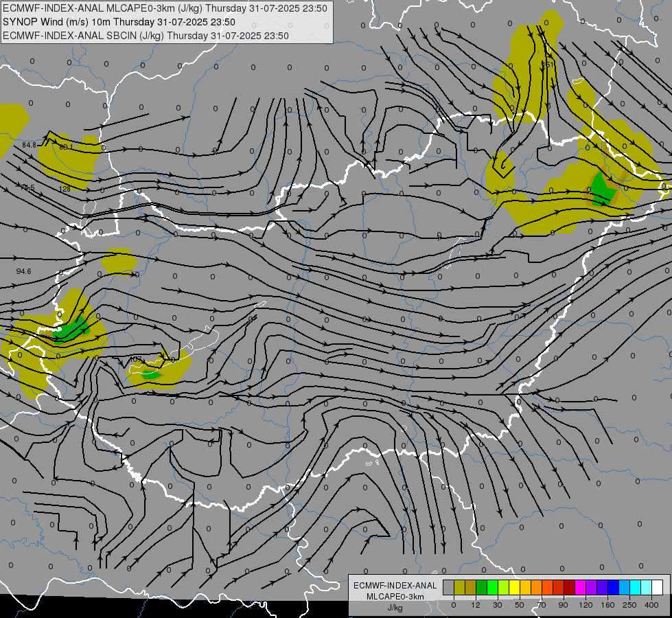Pick the pure yellow legend swatch

(x=515, y=587)
